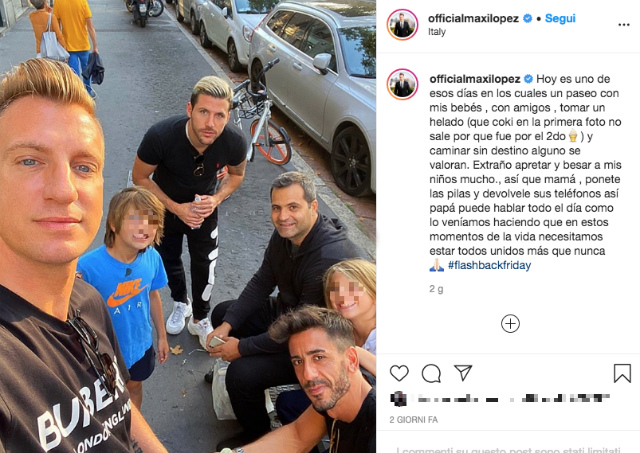Click the 2 g caption time label
The height and width of the screenshot is (453, 640).
point(436,289)
